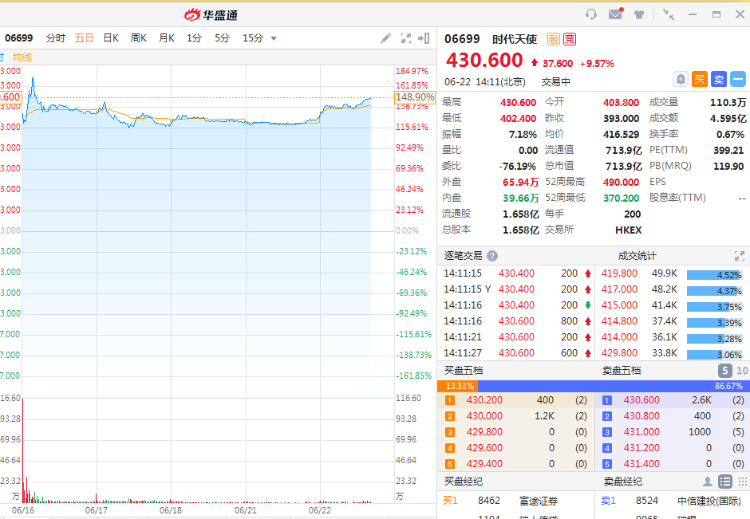
Task: Remove stock from watchlist with minus button
Action: [738, 79]
